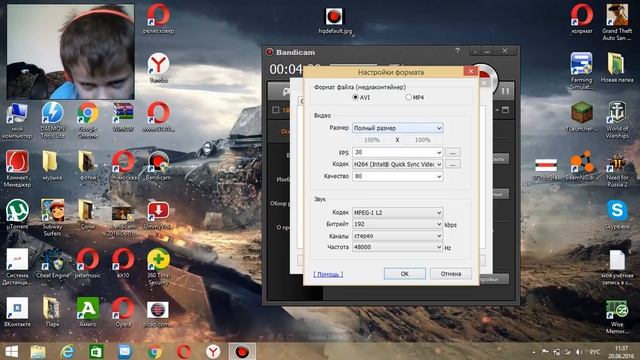Launch Bandicam from the desktop shortcut
The width and height of the screenshot is (640, 360).
tap(158, 166)
